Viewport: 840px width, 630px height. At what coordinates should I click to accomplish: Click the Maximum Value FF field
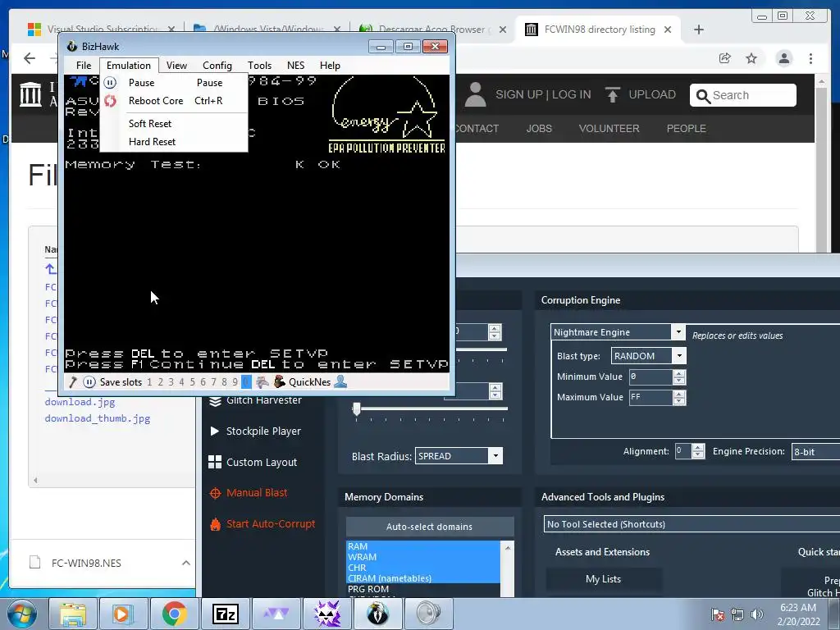point(651,398)
